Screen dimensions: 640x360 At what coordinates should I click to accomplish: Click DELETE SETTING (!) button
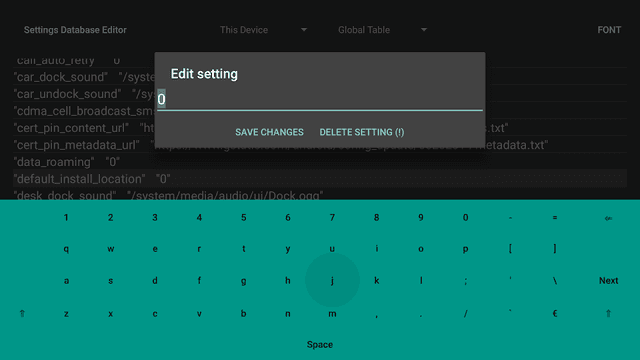click(362, 132)
